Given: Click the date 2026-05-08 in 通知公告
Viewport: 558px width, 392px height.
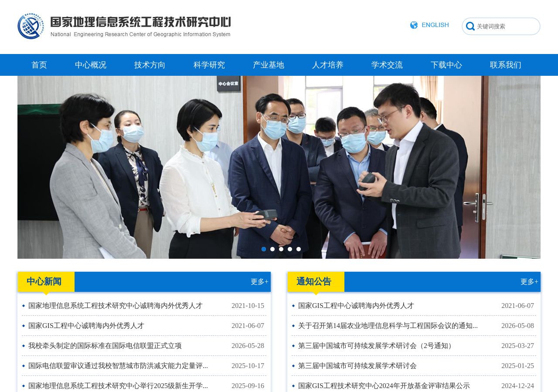Looking at the screenshot, I should click(x=517, y=326).
